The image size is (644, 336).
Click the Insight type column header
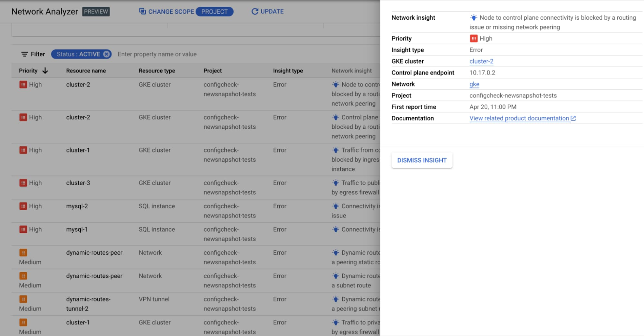(288, 70)
